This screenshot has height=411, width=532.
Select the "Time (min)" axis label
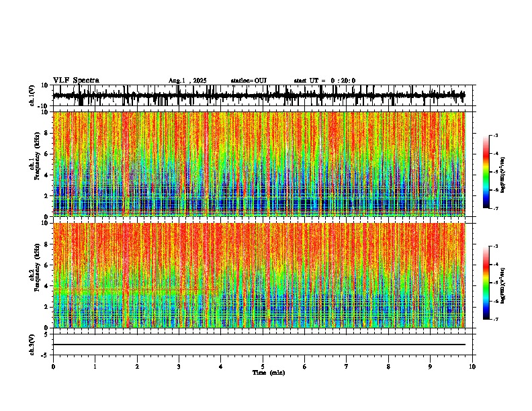[x=269, y=373]
